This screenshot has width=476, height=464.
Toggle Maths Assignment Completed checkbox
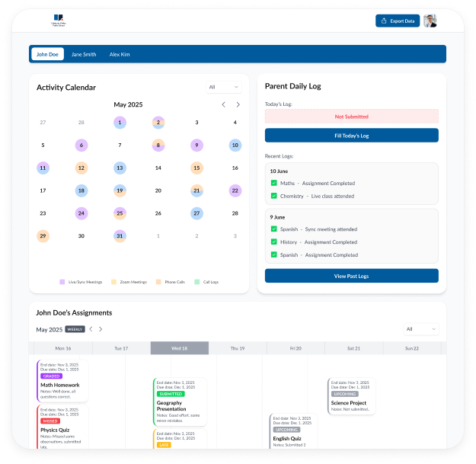[273, 183]
